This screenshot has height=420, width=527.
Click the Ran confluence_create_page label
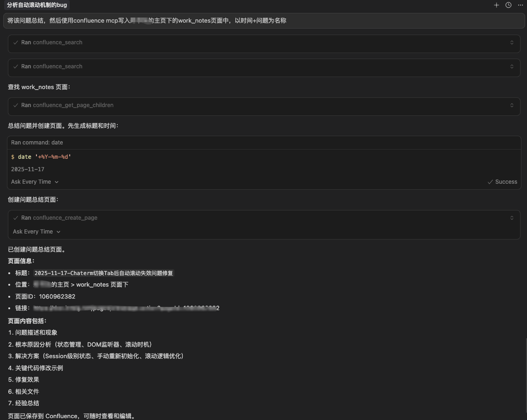59,218
